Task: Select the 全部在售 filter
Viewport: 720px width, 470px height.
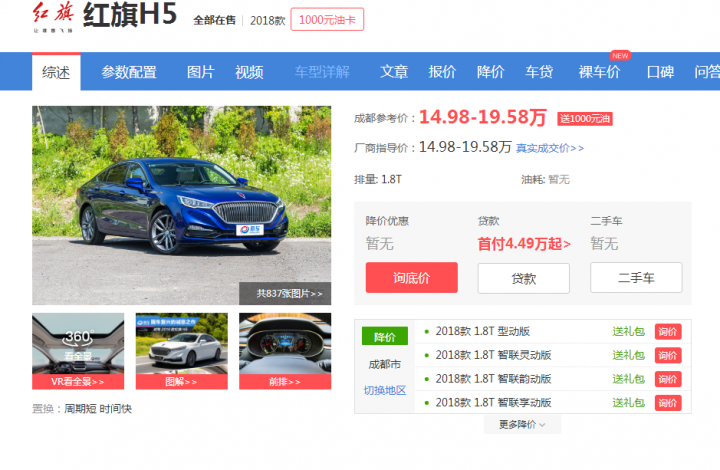Action: [214, 20]
